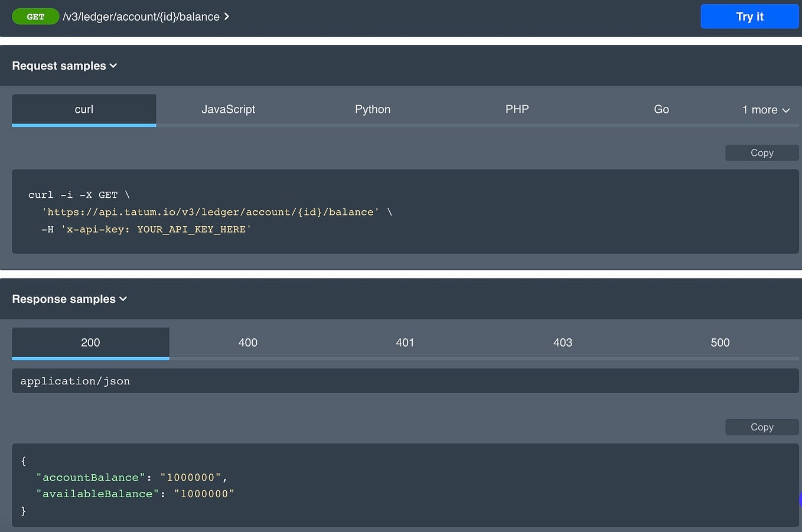View the 401 error response sample
This screenshot has width=802, height=532.
click(405, 342)
